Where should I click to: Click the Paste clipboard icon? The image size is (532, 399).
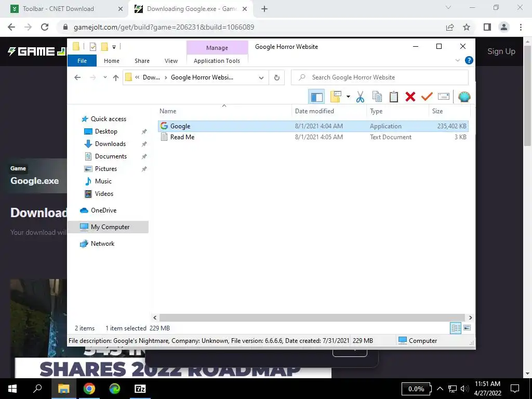click(x=394, y=97)
